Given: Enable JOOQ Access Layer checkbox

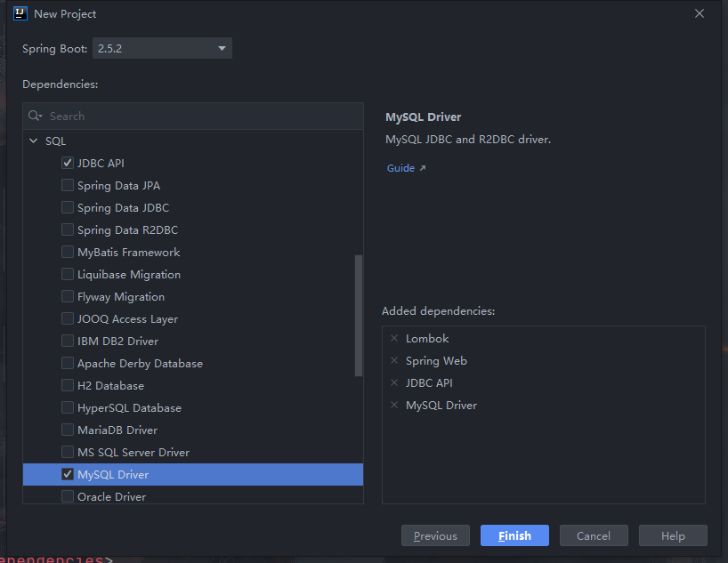Looking at the screenshot, I should (x=68, y=319).
